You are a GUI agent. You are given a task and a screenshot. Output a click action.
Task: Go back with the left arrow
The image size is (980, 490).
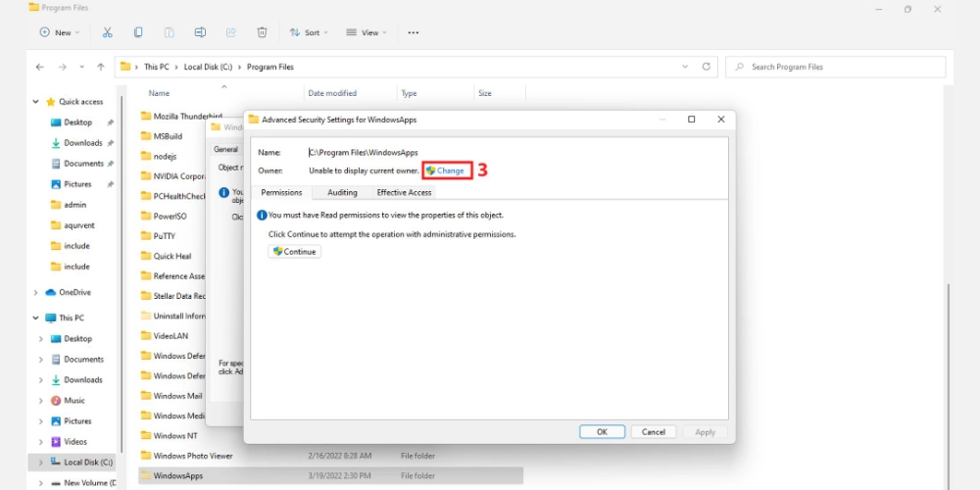(40, 67)
